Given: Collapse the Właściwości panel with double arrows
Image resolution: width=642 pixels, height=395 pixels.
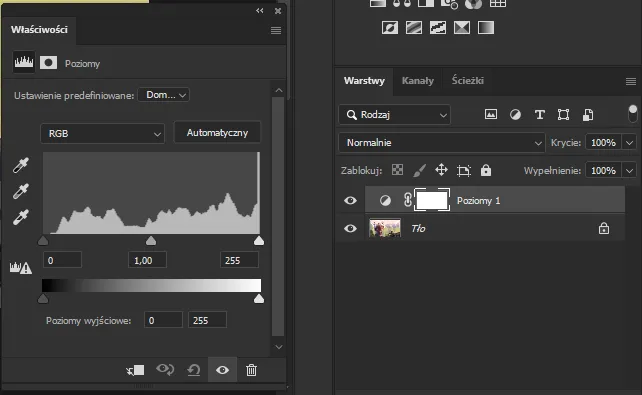Looking at the screenshot, I should [x=260, y=11].
